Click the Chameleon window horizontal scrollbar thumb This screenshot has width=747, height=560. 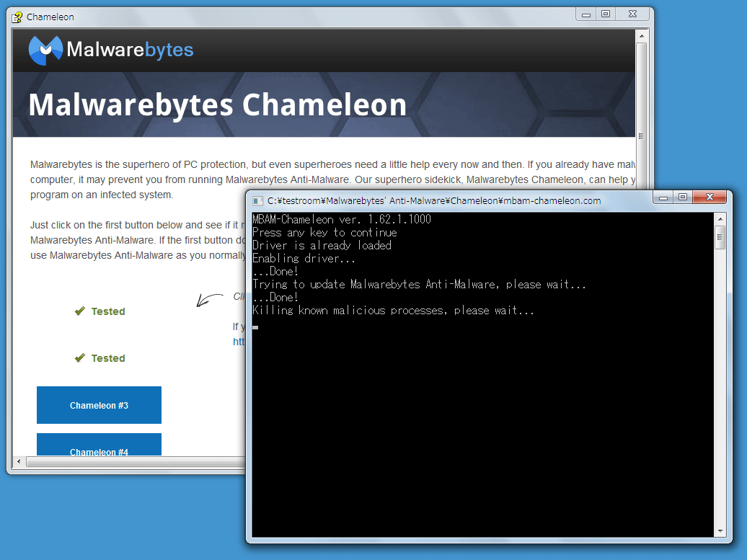point(136,461)
